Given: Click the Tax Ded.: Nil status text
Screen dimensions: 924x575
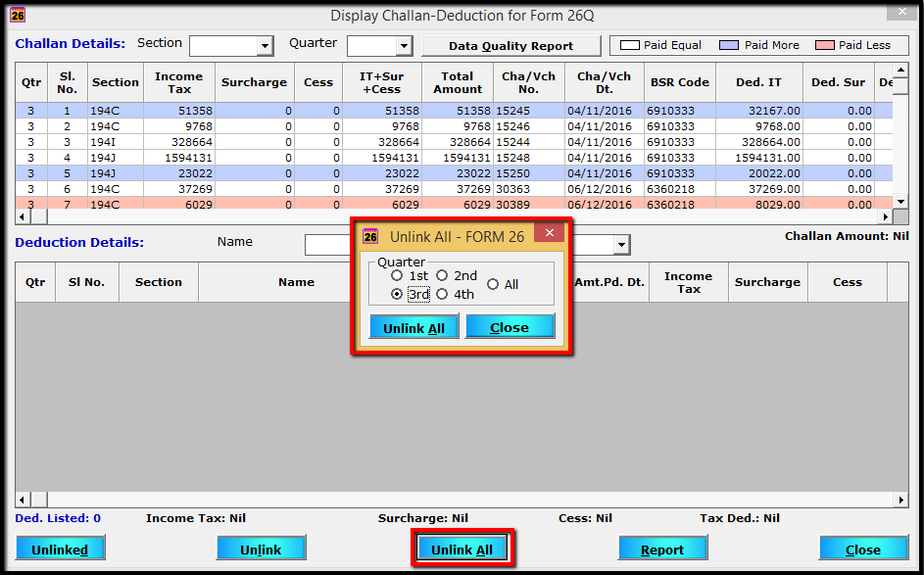Looking at the screenshot, I should tap(740, 518).
